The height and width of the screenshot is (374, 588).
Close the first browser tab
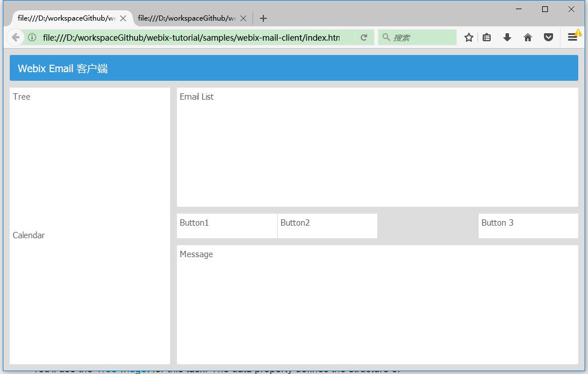[x=123, y=18]
